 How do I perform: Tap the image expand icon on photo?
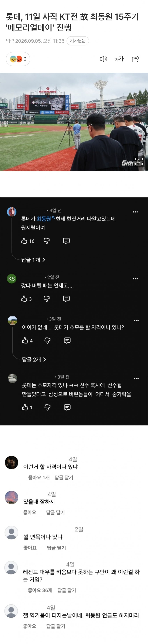pyautogui.click(x=139, y=161)
